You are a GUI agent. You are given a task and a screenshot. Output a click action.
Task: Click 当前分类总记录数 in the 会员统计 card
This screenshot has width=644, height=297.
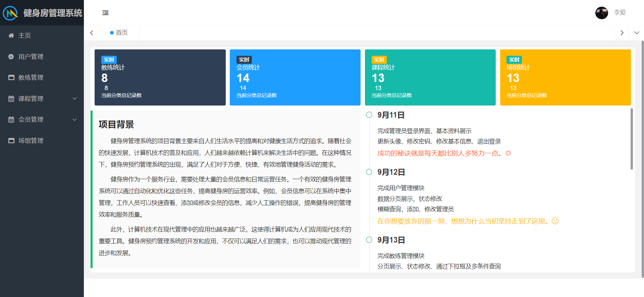[x=257, y=95]
